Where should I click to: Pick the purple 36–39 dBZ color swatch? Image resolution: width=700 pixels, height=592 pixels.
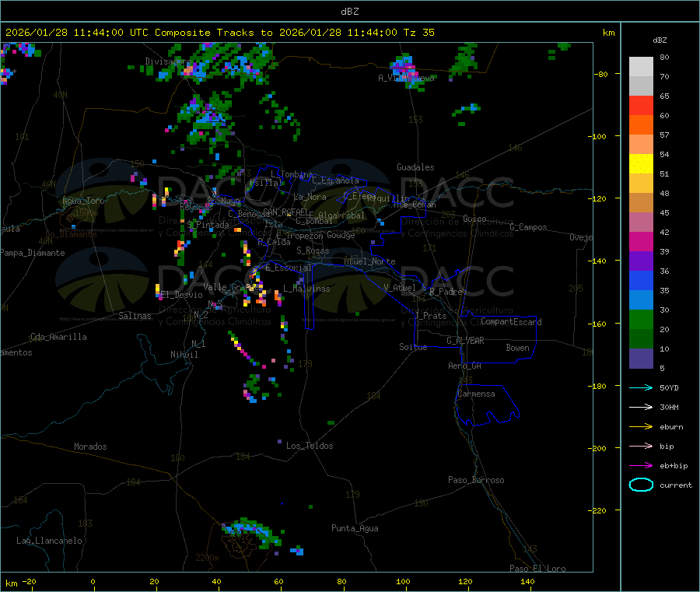point(641,261)
